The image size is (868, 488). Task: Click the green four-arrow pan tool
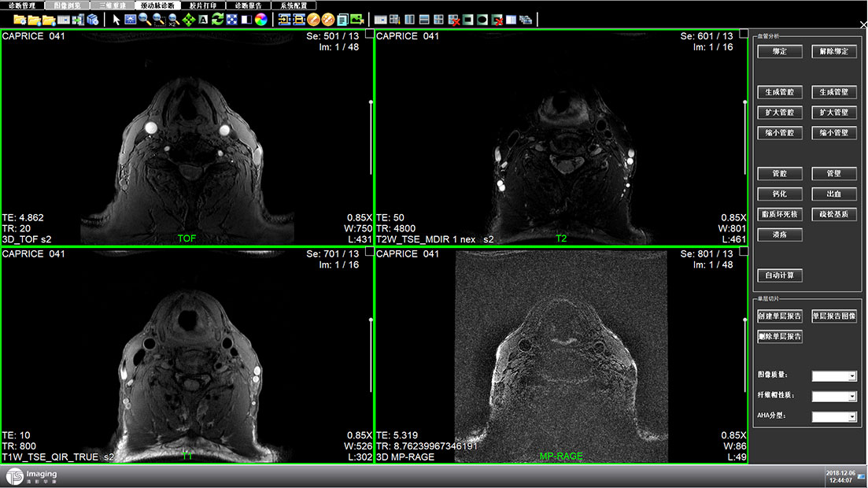(189, 20)
